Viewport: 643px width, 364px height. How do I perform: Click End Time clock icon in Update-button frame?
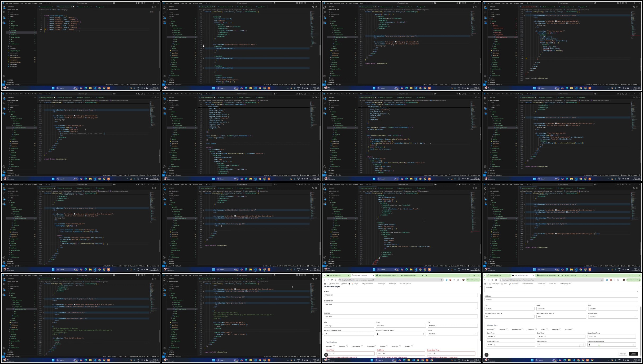click(545, 336)
